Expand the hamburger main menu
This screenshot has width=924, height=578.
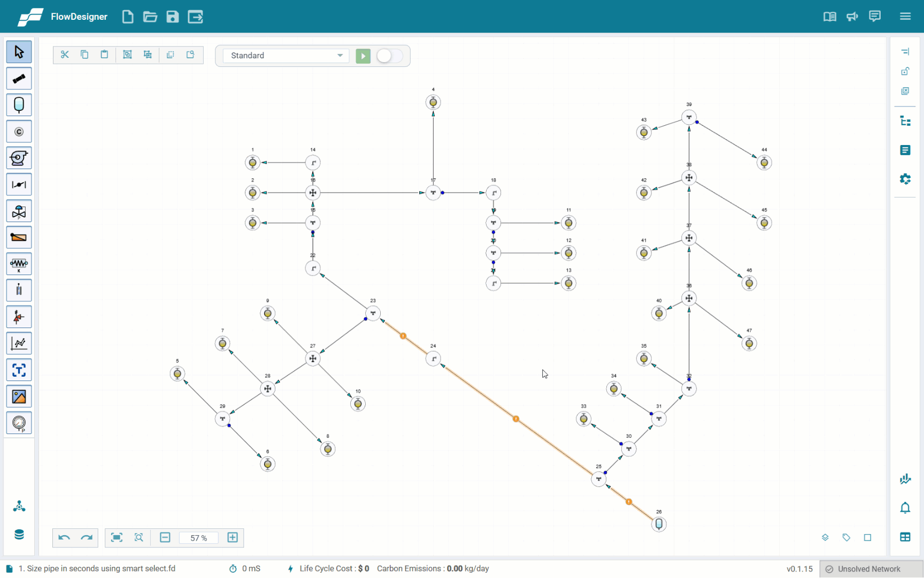pyautogui.click(x=905, y=17)
